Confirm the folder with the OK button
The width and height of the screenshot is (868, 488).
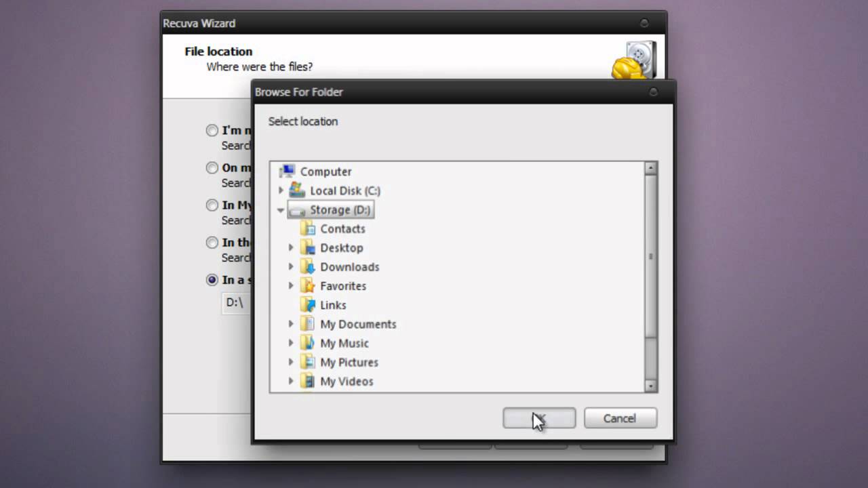539,418
